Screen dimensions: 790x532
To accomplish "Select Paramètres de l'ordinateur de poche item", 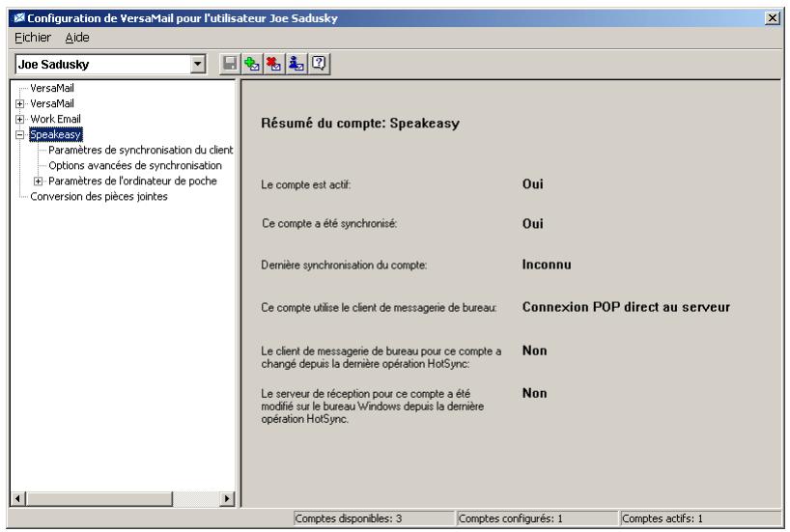I will click(x=132, y=181).
